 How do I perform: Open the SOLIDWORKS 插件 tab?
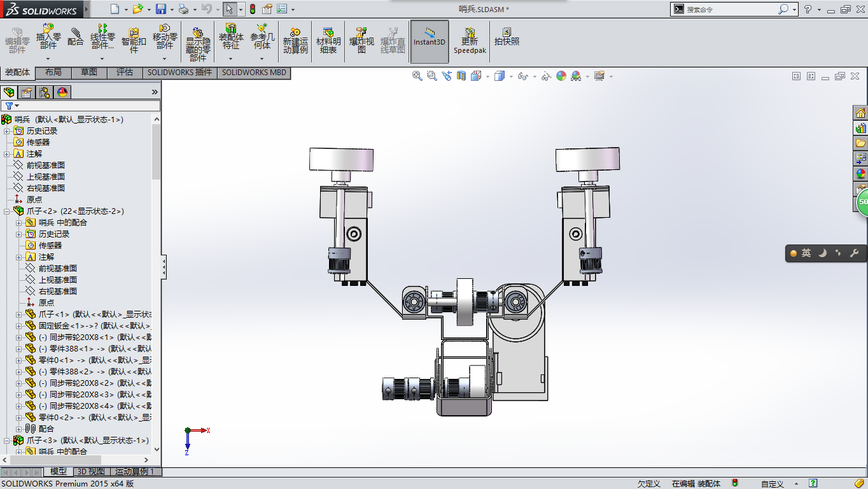179,73
